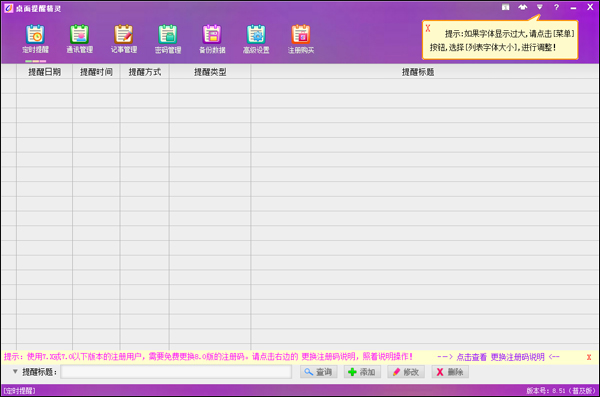The image size is (600, 397).
Task: Click the 提醒标题 search input field
Action: 176,372
